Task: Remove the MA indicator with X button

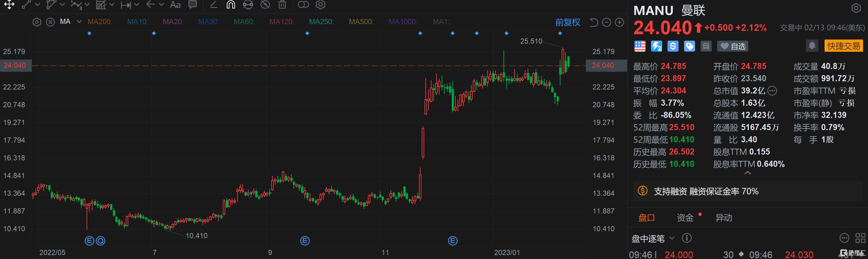Action: click(50, 22)
